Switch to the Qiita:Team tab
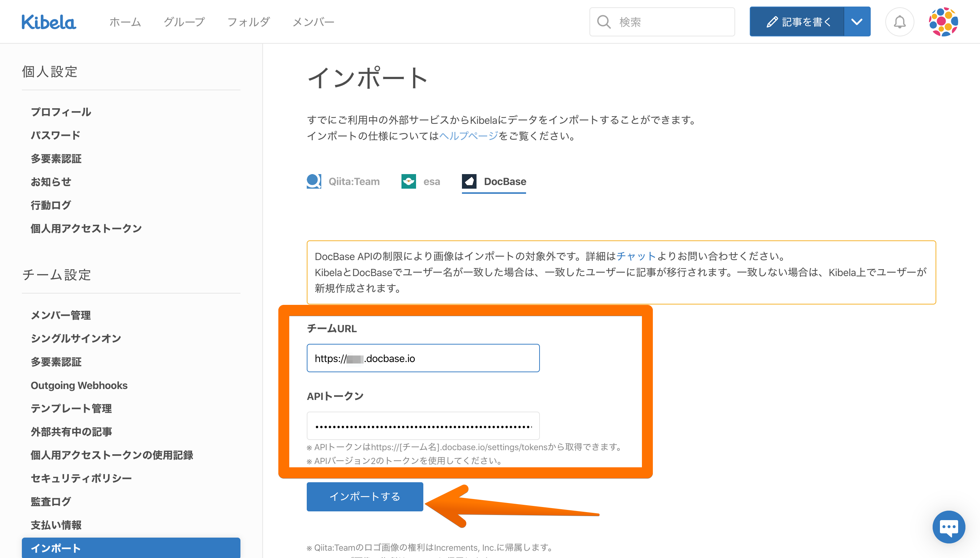 point(354,182)
